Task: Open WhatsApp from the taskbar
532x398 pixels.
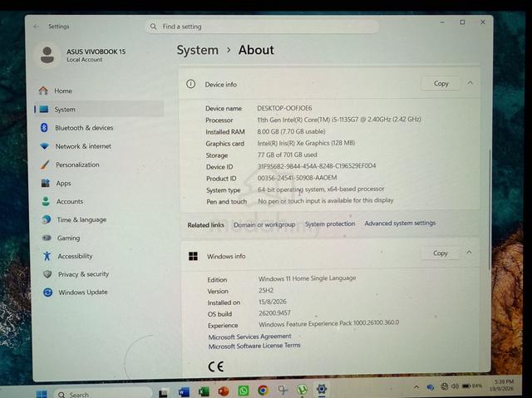Action: coord(243,391)
